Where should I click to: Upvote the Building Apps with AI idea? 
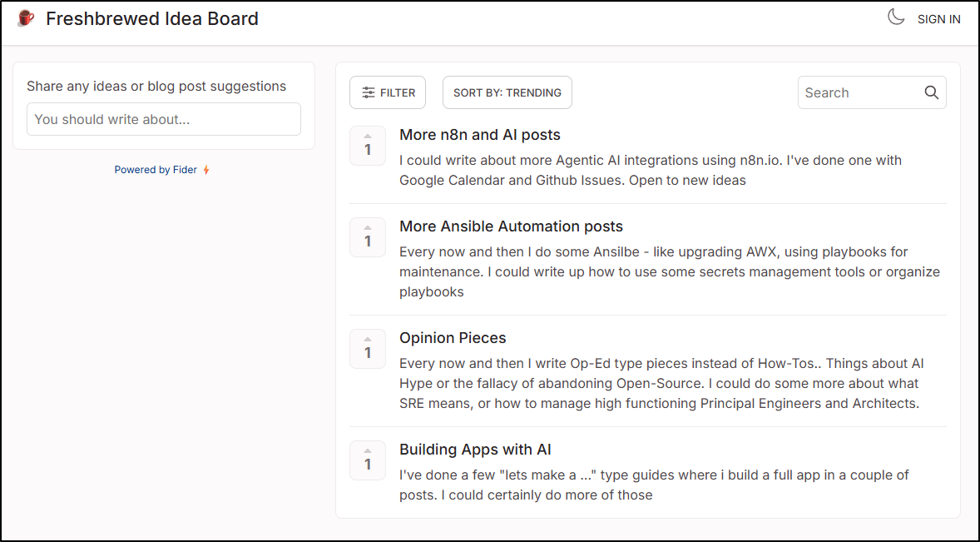pos(368,460)
